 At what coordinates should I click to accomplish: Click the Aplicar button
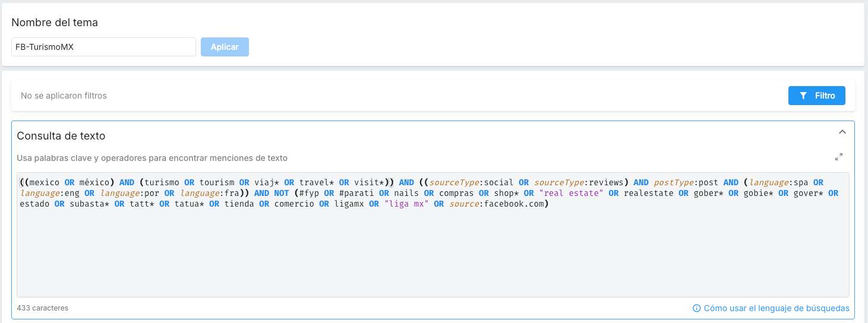click(225, 47)
